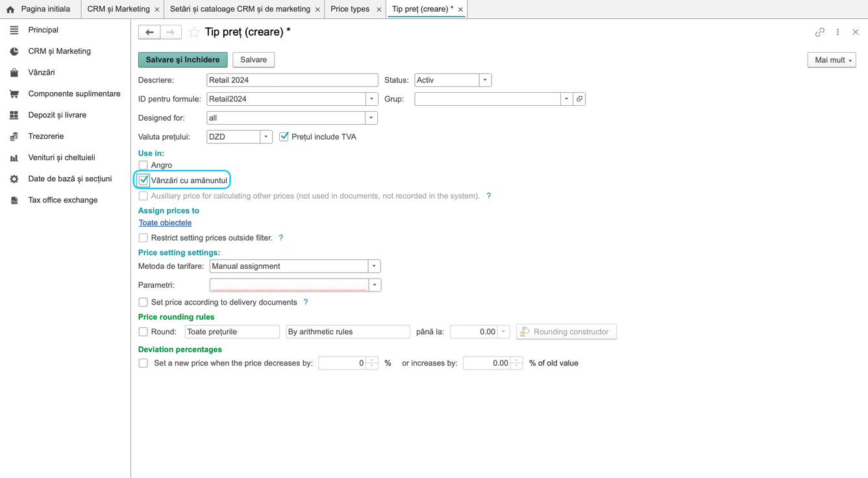
Task: Uncheck Prețul include TVA checkbox
Action: (x=284, y=136)
